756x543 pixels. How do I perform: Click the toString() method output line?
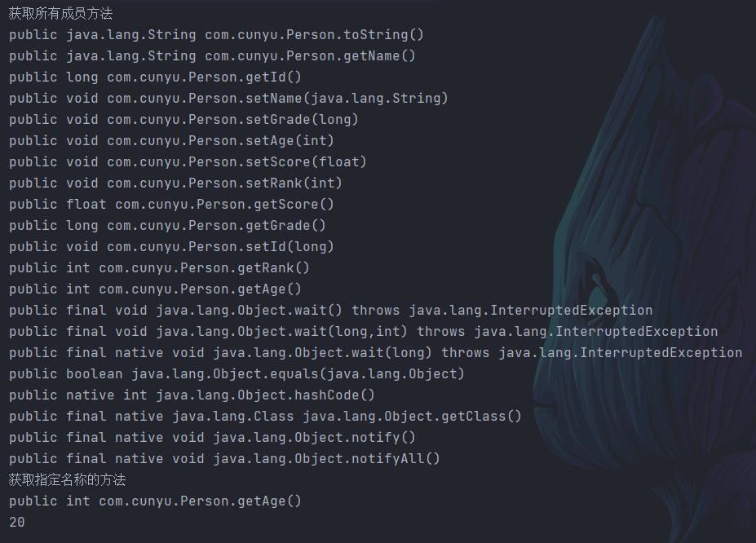tap(216, 35)
